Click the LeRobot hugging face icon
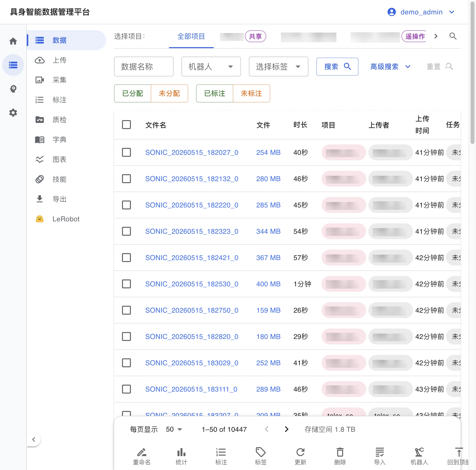 click(x=40, y=219)
